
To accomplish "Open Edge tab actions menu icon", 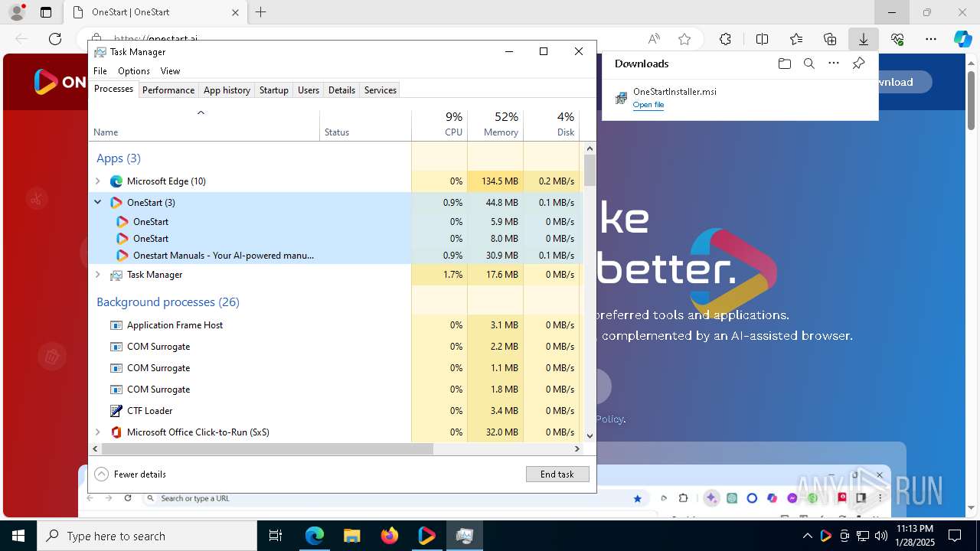I will point(46,12).
